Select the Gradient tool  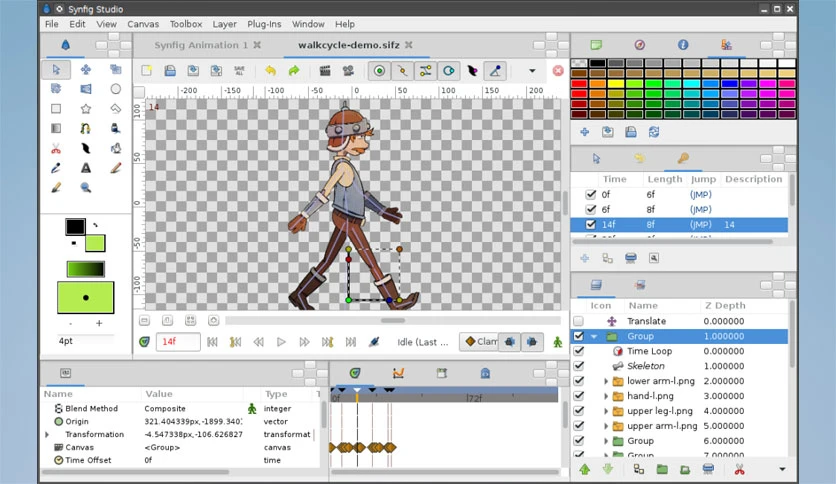(56, 128)
